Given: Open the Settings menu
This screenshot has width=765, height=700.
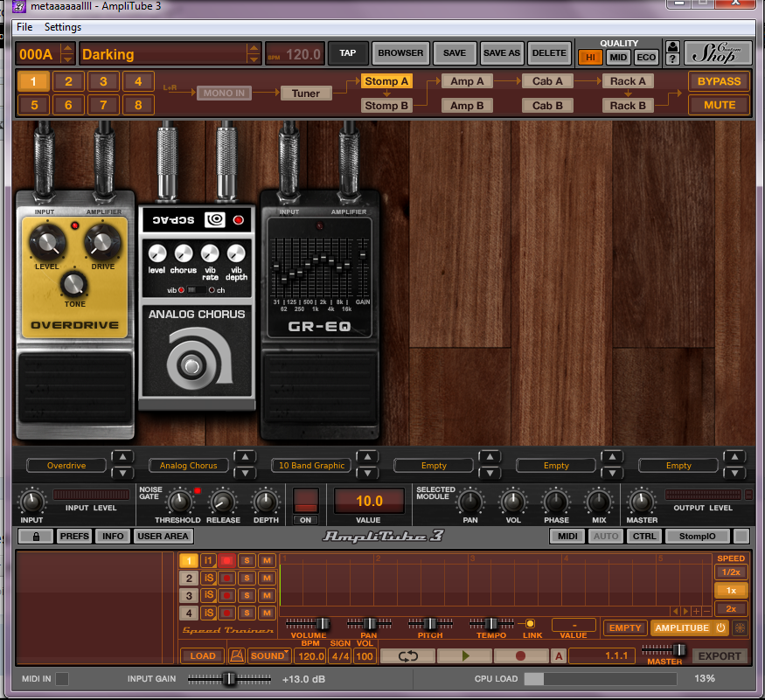Looking at the screenshot, I should [x=63, y=27].
